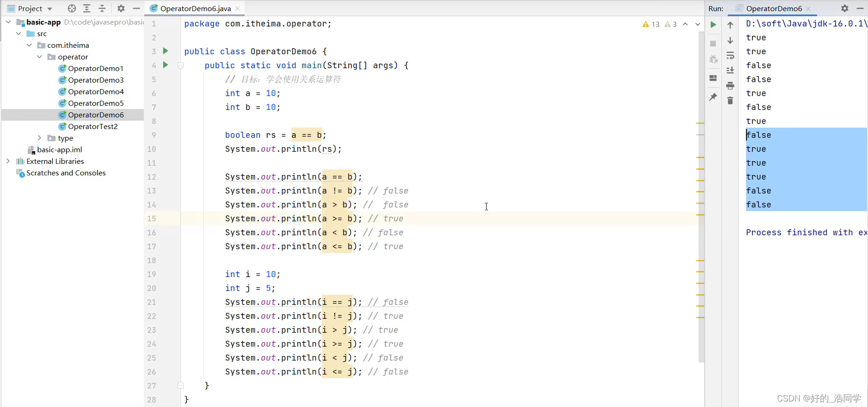Click the bug-style icon below stop button
This screenshot has height=407, width=868.
[x=713, y=59]
